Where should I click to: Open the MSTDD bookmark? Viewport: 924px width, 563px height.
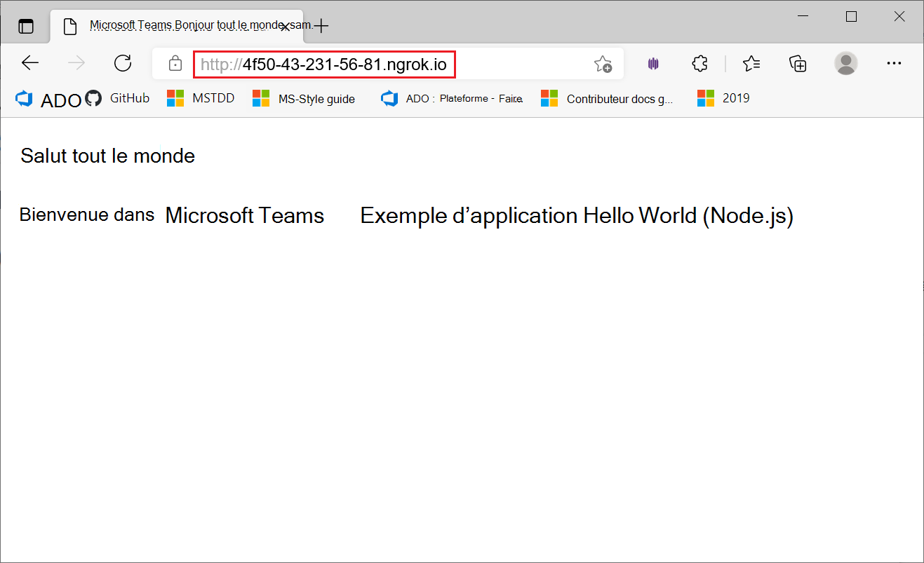click(x=201, y=99)
